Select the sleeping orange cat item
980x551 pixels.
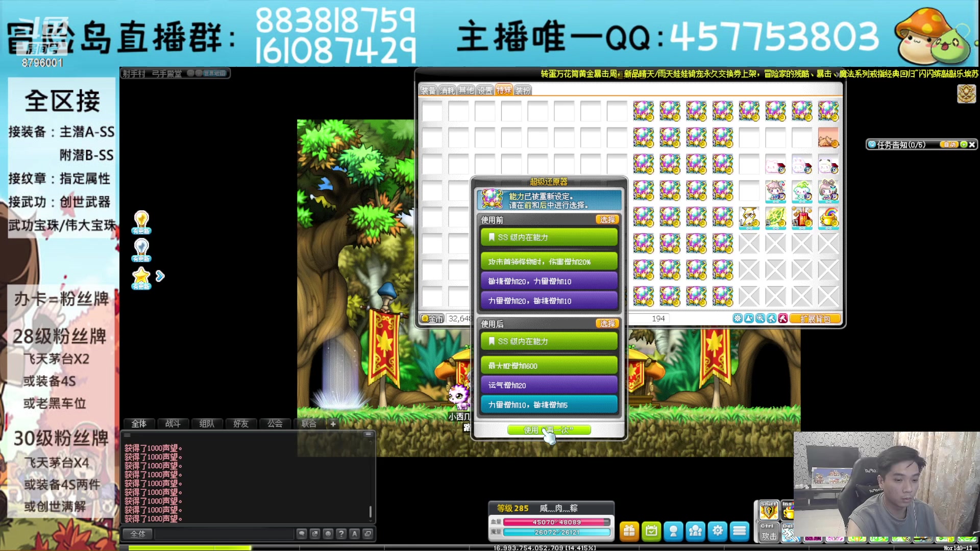(828, 138)
